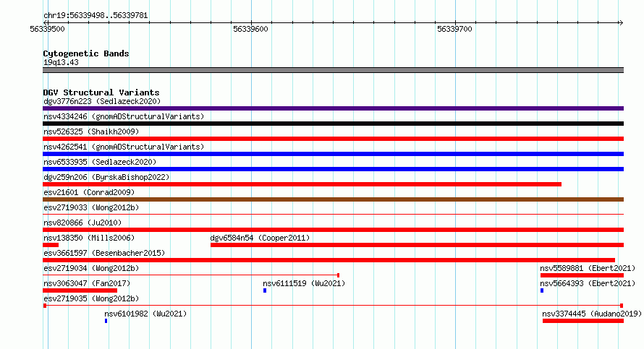Click the thin red esv2719033 line
644x349 pixels.
click(x=333, y=214)
